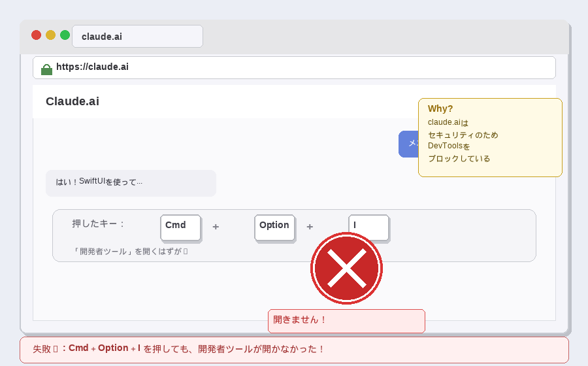Click the large red X error icon

pos(346,268)
